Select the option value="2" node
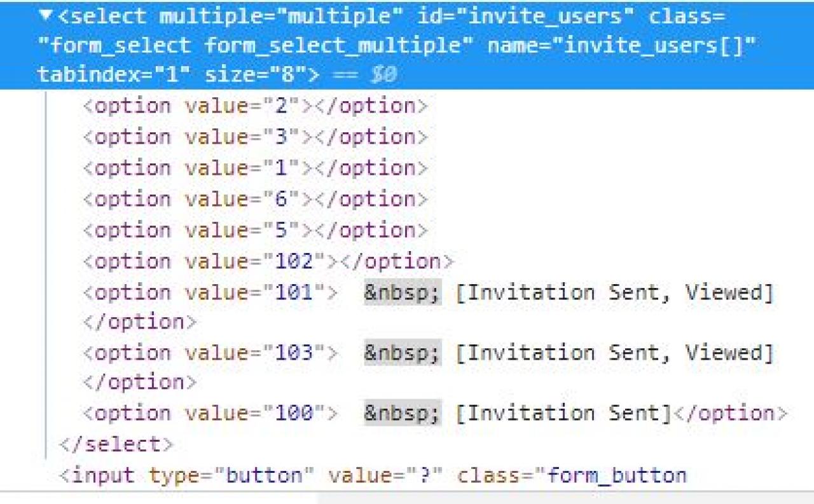 255,106
